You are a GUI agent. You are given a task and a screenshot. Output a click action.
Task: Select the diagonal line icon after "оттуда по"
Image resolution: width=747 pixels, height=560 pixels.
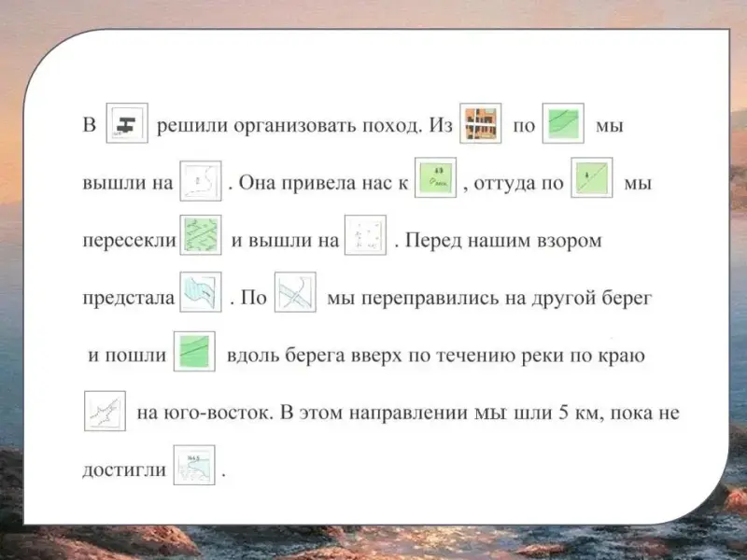pos(591,179)
